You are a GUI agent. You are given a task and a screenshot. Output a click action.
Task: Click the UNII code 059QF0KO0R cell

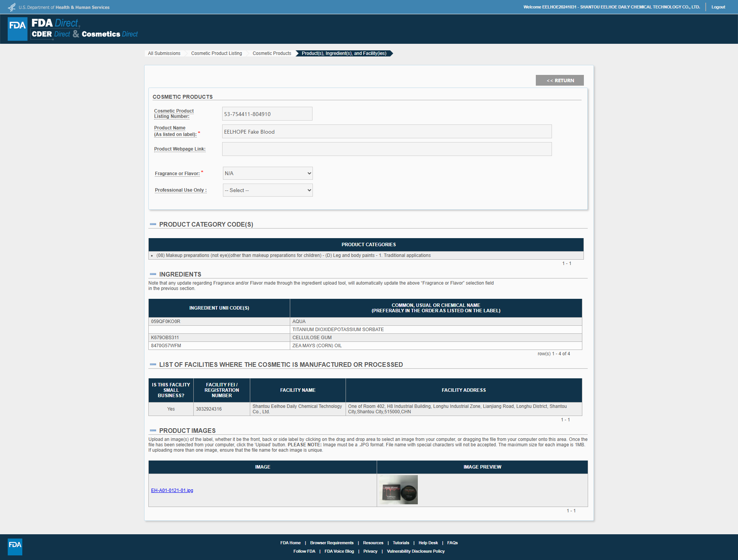tap(219, 321)
